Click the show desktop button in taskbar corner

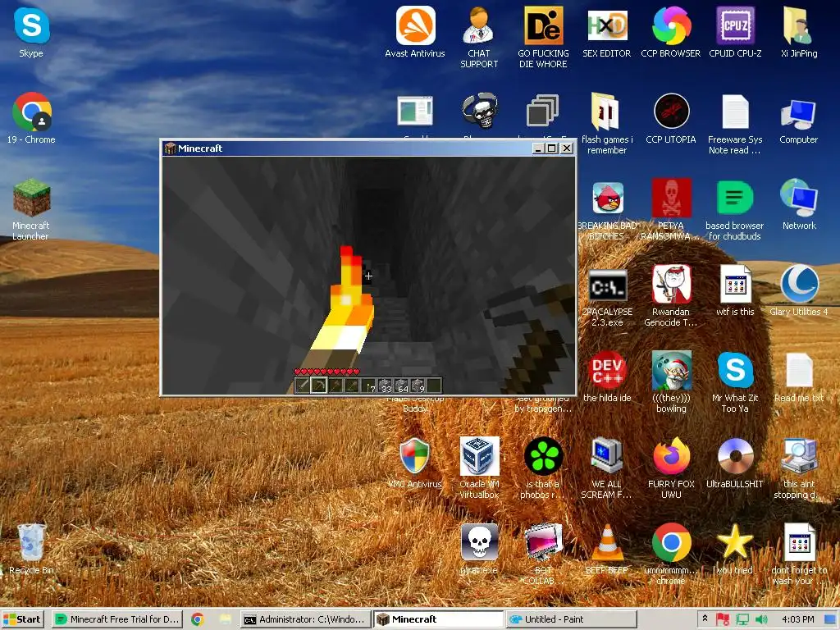832,619
